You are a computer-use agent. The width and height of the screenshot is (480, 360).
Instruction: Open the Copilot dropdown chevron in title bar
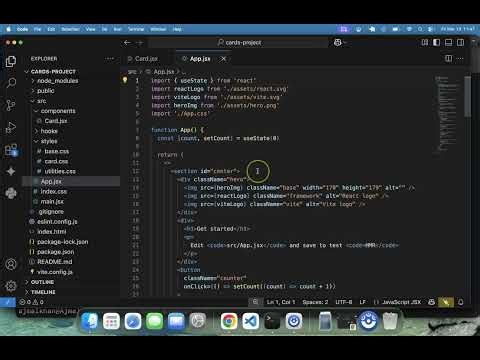coord(345,42)
